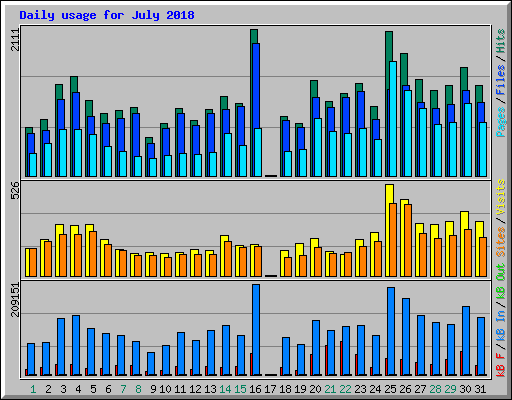Click the 2111 value on the top chart axis
The width and height of the screenshot is (512, 400).
[15, 39]
